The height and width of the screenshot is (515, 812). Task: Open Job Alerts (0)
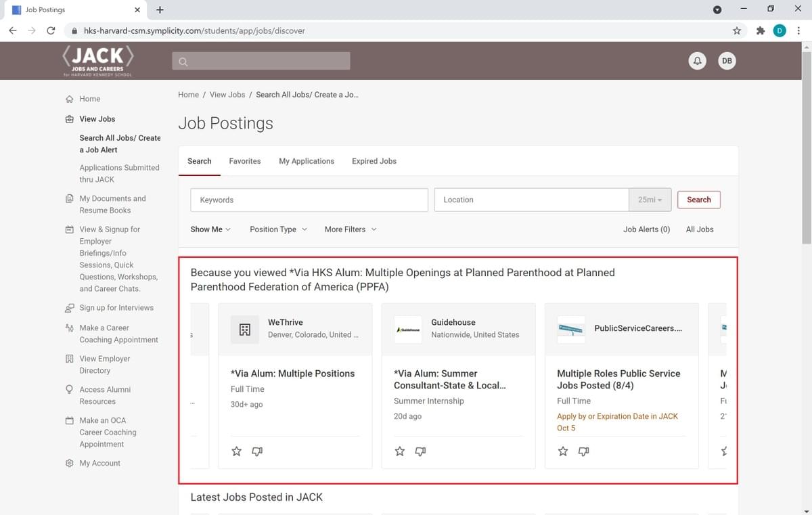pos(647,229)
